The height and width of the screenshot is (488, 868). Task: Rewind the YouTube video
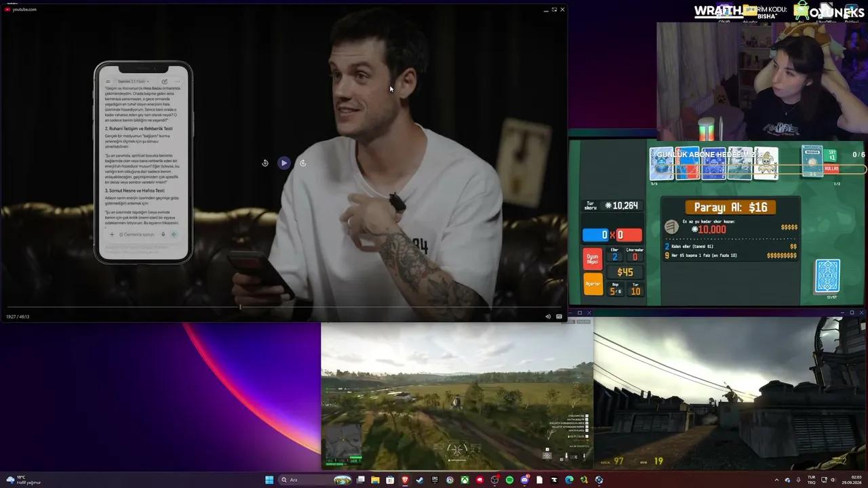click(265, 163)
